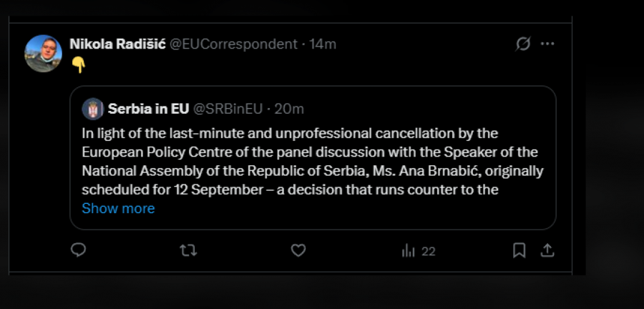Open the @EUCorrespondent handle link
The height and width of the screenshot is (309, 644).
pyautogui.click(x=233, y=44)
